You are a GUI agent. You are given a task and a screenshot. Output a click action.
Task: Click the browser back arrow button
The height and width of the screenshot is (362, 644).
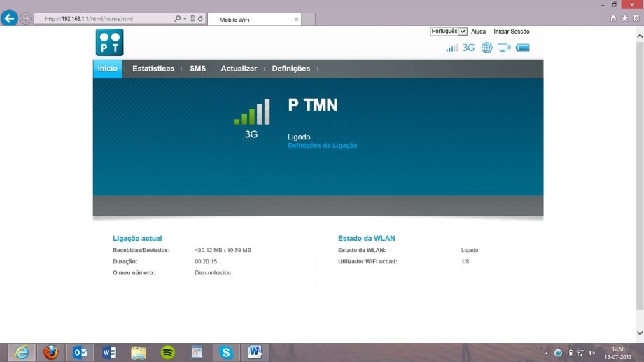tap(10, 18)
